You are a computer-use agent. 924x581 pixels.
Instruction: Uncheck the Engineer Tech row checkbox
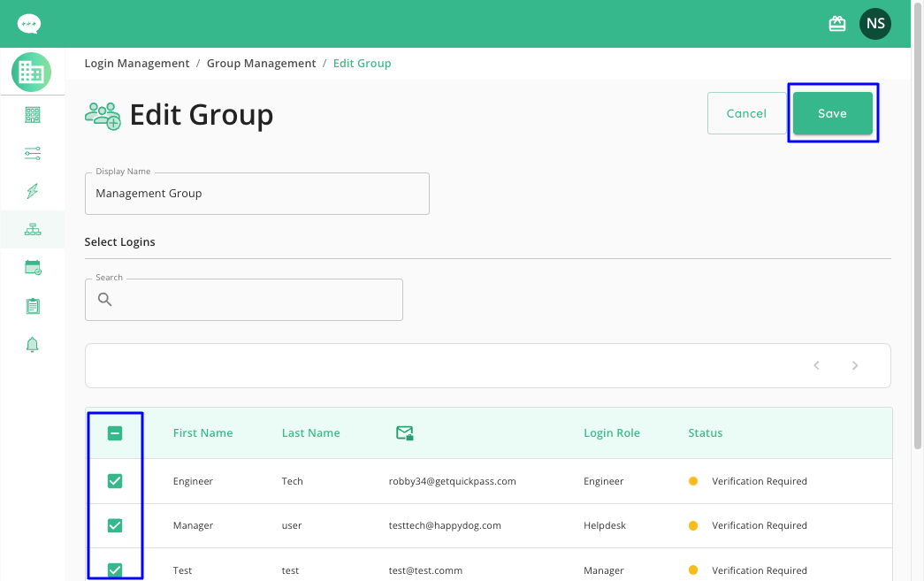click(115, 480)
